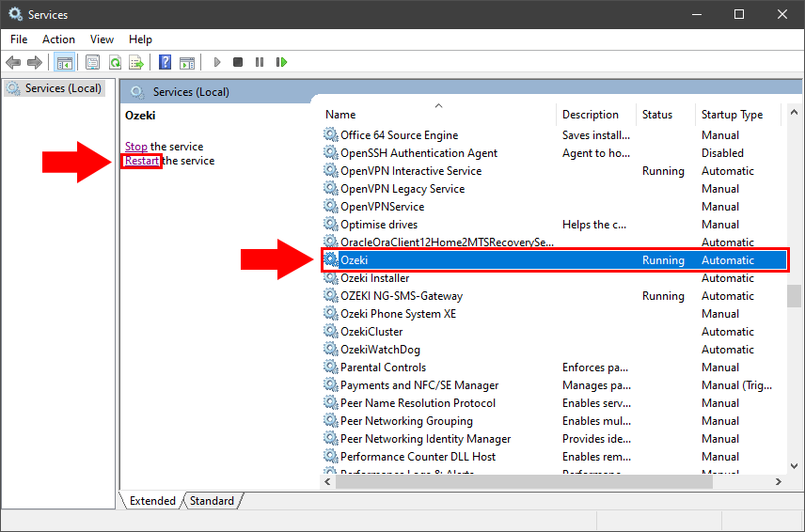Click the Services app icon in title bar
The width and height of the screenshot is (805, 532).
pos(15,14)
